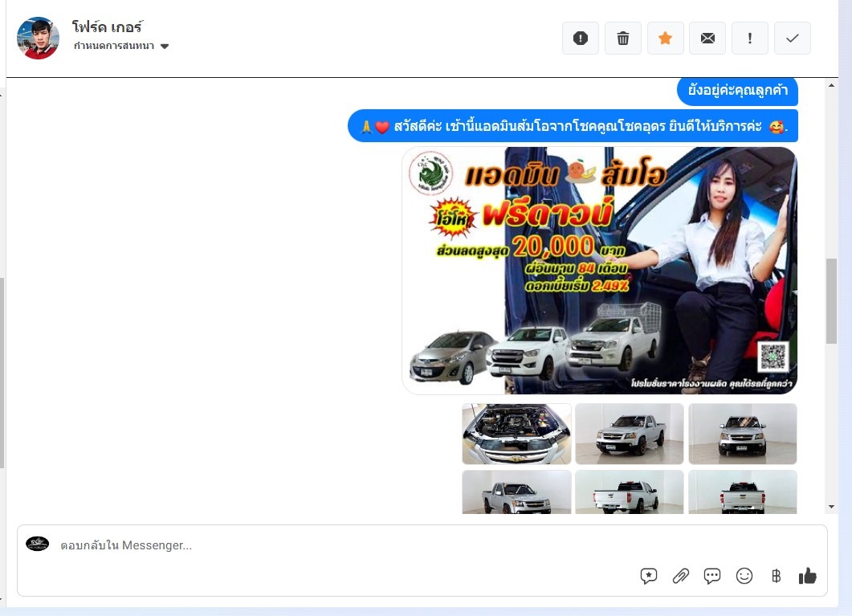Send a thumbs-up like
The width and height of the screenshot is (852, 616).
pyautogui.click(x=808, y=576)
